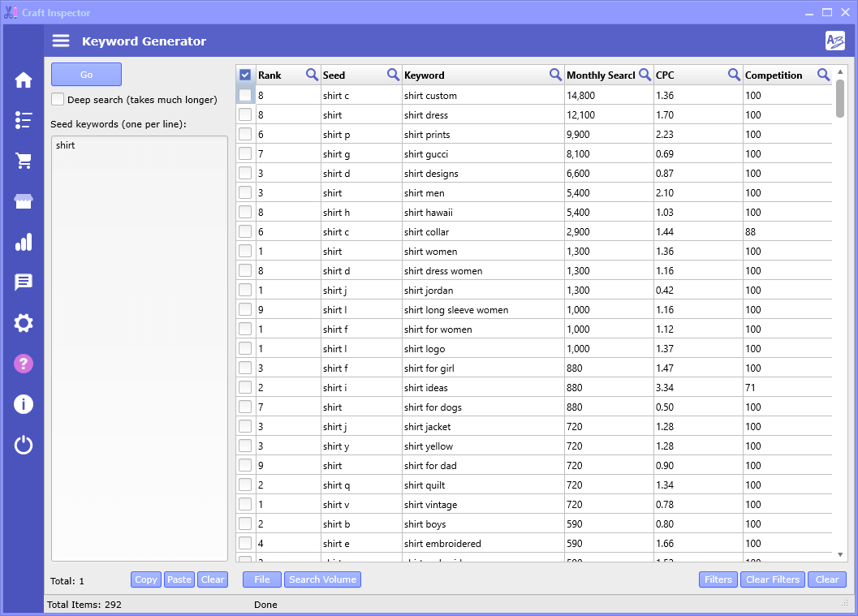Click the search magnifier on the Keyword column
This screenshot has width=858, height=616.
[555, 74]
